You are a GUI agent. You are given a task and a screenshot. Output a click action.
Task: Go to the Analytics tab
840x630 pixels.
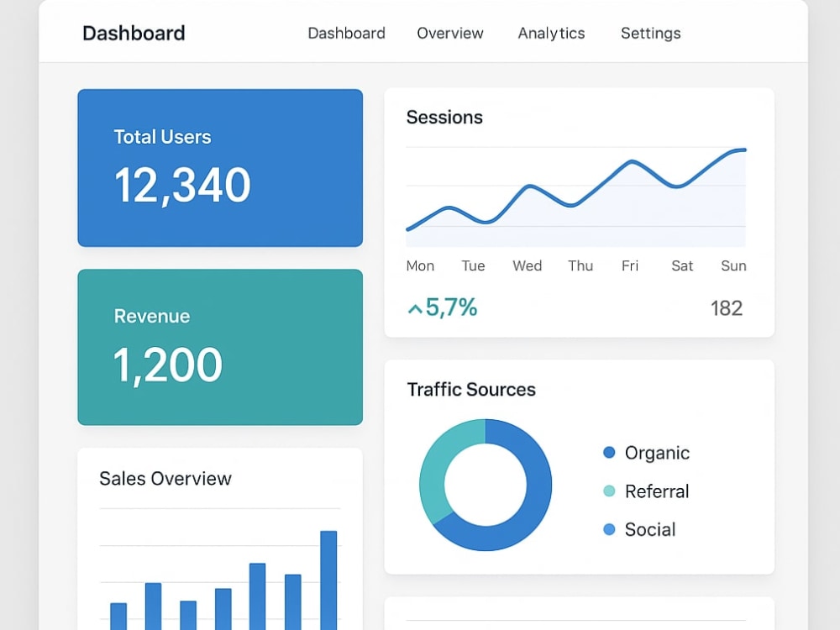pyautogui.click(x=551, y=34)
